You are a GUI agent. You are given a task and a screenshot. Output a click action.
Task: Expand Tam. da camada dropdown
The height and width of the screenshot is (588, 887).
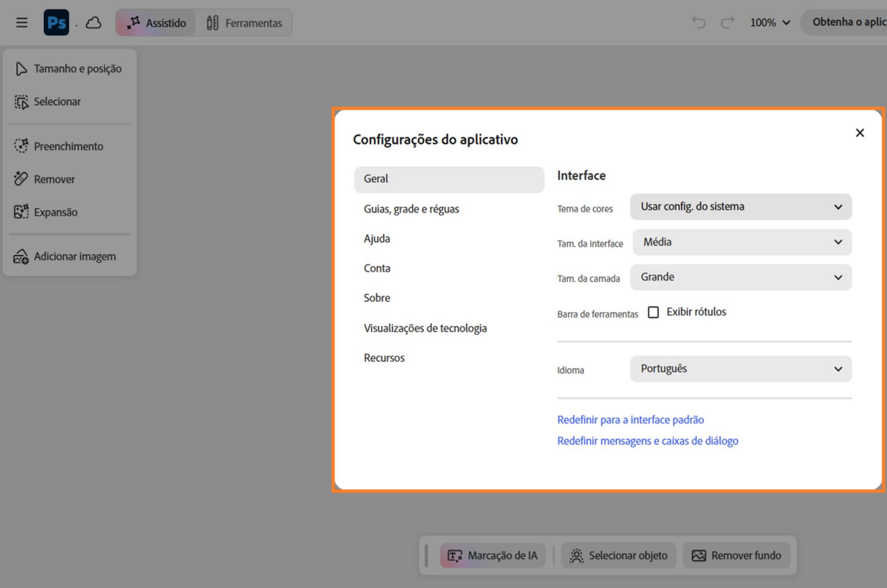741,277
